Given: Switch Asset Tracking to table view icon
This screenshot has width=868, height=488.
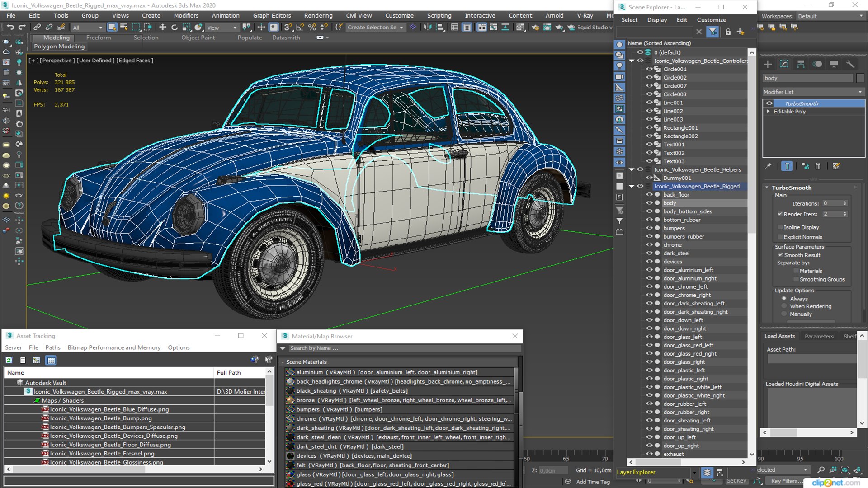Looking at the screenshot, I should (x=51, y=360).
